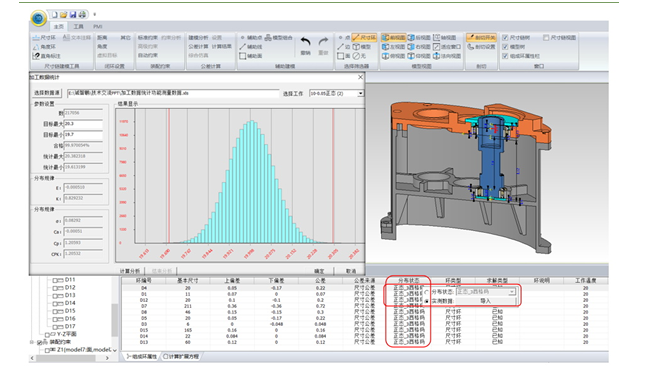The width and height of the screenshot is (645, 370).
Task: Click the 选择数据源 button in dialog
Action: [47, 93]
